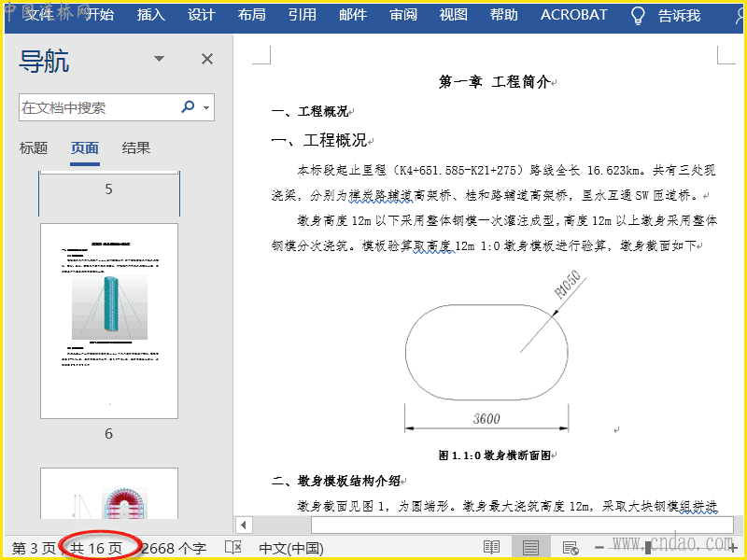Image resolution: width=747 pixels, height=560 pixels.
Task: Click the zoom out minus button
Action: click(x=599, y=548)
